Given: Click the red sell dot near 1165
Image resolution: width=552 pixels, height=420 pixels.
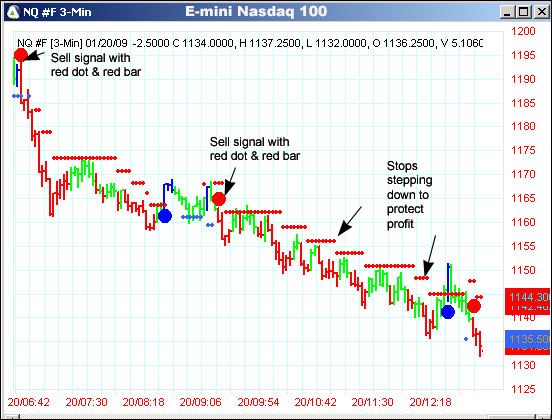Looking at the screenshot, I should [x=219, y=199].
